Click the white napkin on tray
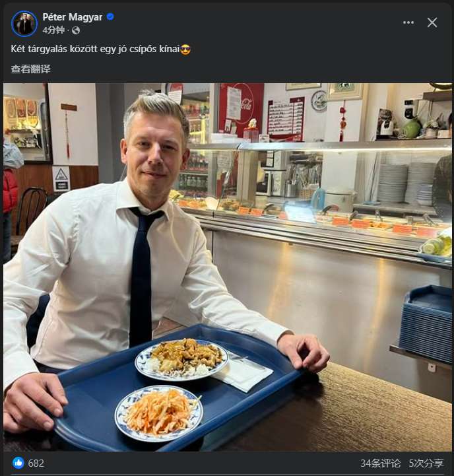 tap(244, 373)
